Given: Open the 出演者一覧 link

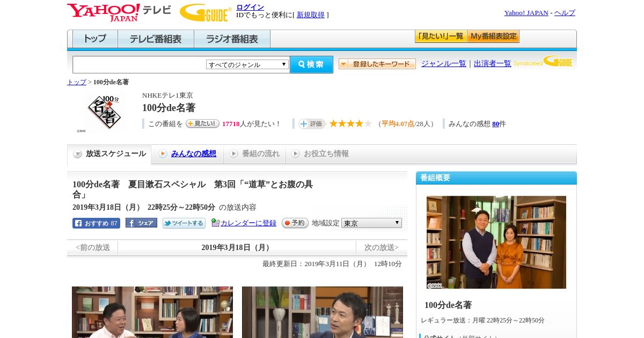Looking at the screenshot, I should (493, 63).
